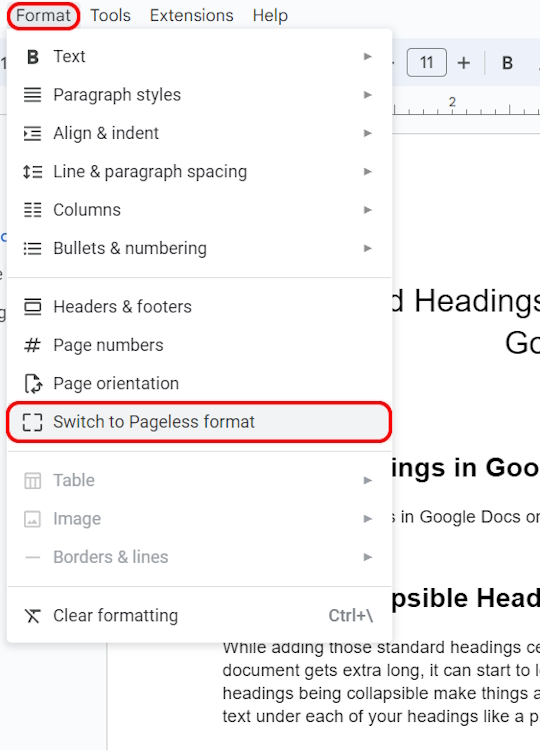Click the Table grid icon
The width and height of the screenshot is (540, 750).
tap(33, 480)
